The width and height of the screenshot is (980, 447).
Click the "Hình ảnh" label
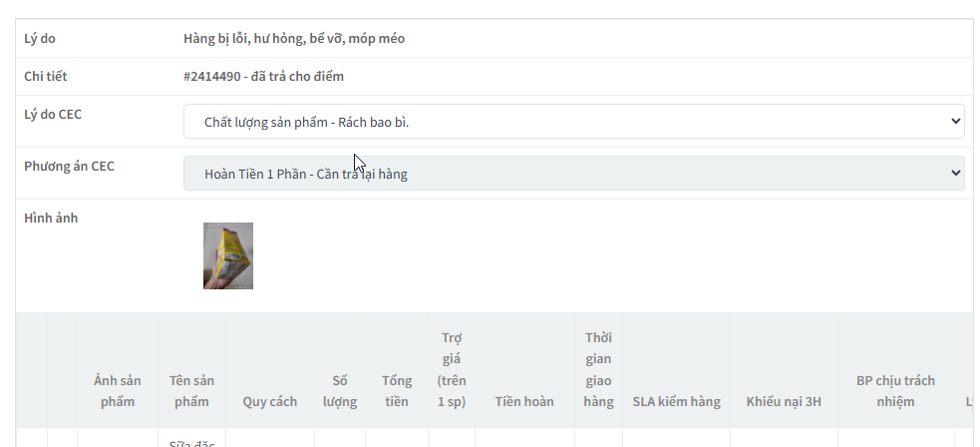[x=51, y=219]
